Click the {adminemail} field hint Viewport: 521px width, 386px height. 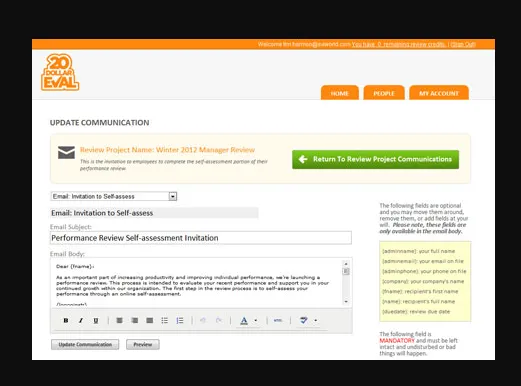(423, 261)
